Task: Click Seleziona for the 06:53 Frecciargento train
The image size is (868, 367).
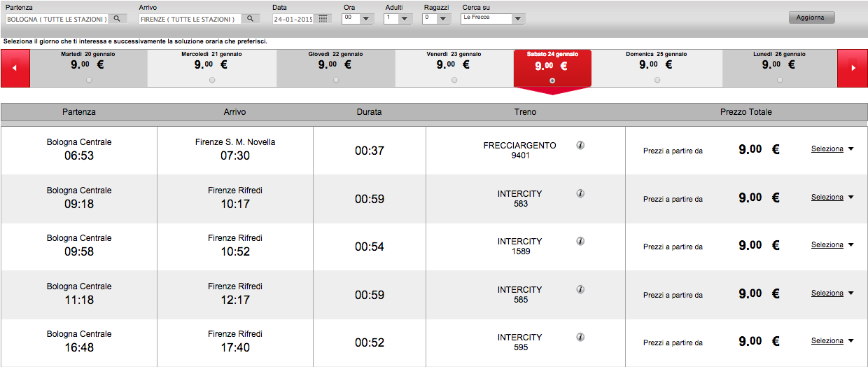Action: [827, 149]
